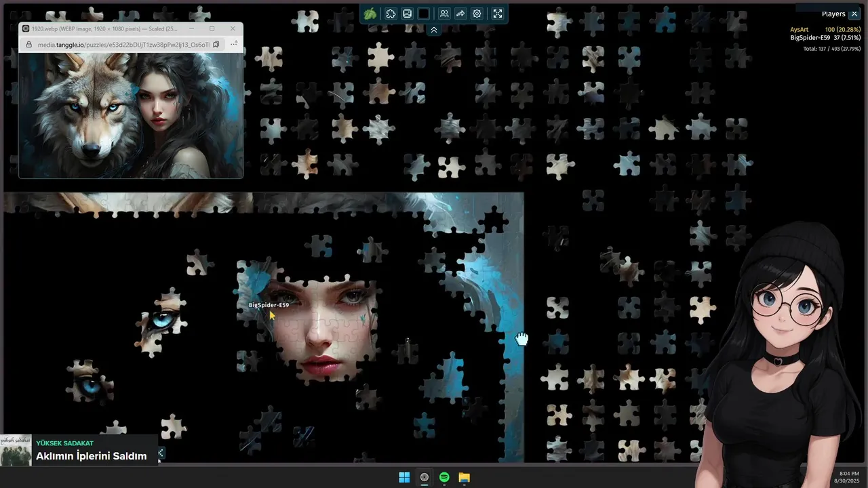Image resolution: width=868 pixels, height=488 pixels.
Task: Toggle fullscreen with the expand icon
Action: click(x=498, y=14)
